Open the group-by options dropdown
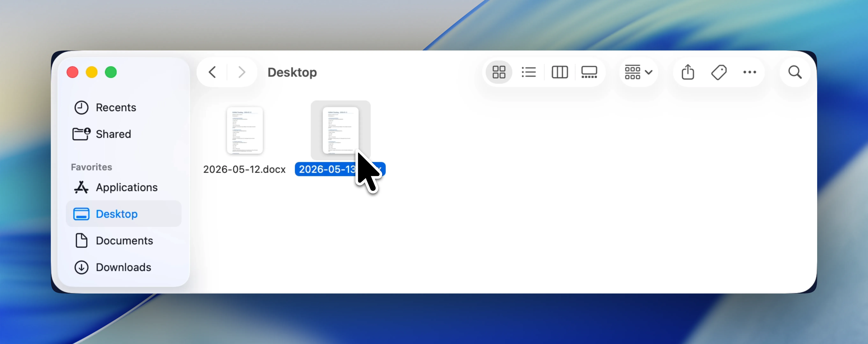The height and width of the screenshot is (344, 868). pyautogui.click(x=638, y=72)
